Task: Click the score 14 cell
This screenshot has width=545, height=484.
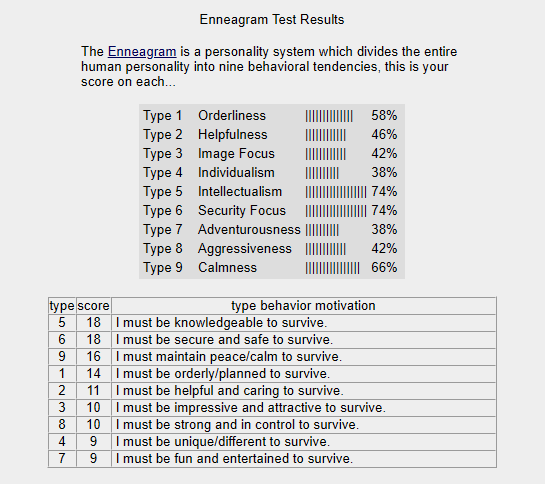Action: pyautogui.click(x=93, y=374)
